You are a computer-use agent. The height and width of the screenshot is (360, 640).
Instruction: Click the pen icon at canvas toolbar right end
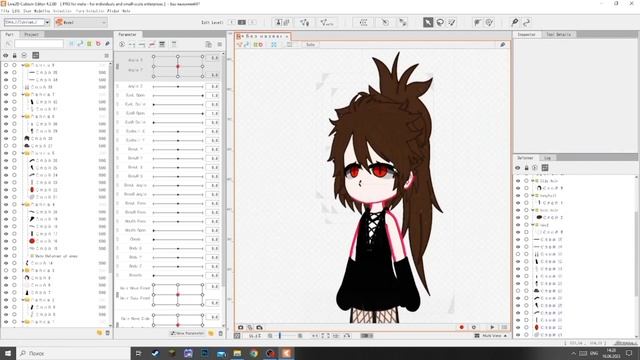(x=502, y=44)
